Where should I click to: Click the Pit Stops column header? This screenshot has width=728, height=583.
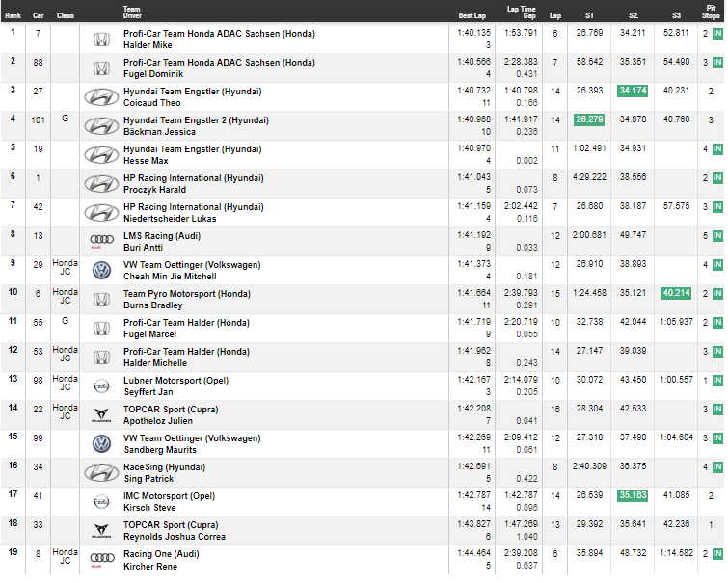pos(711,13)
